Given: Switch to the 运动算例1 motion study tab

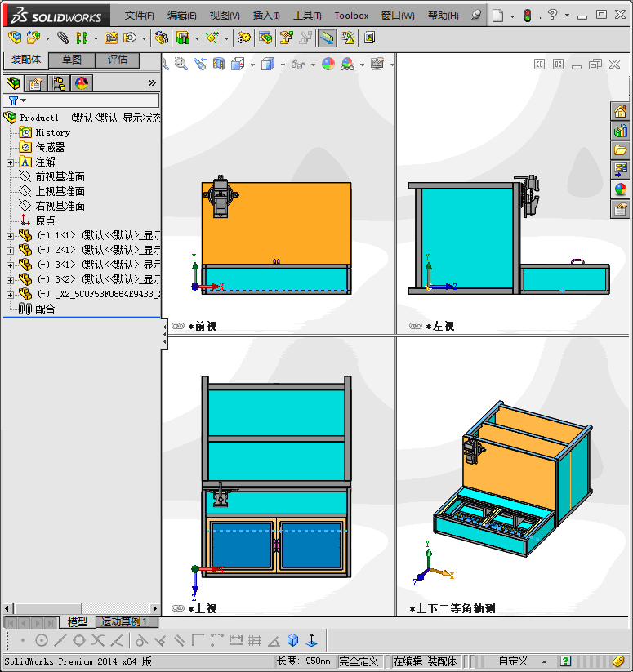Looking at the screenshot, I should pos(124,622).
